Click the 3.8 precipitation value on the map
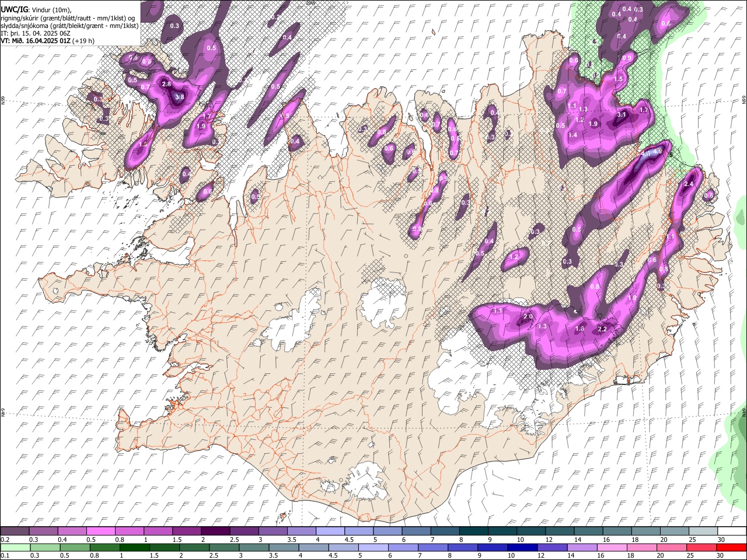 click(180, 97)
